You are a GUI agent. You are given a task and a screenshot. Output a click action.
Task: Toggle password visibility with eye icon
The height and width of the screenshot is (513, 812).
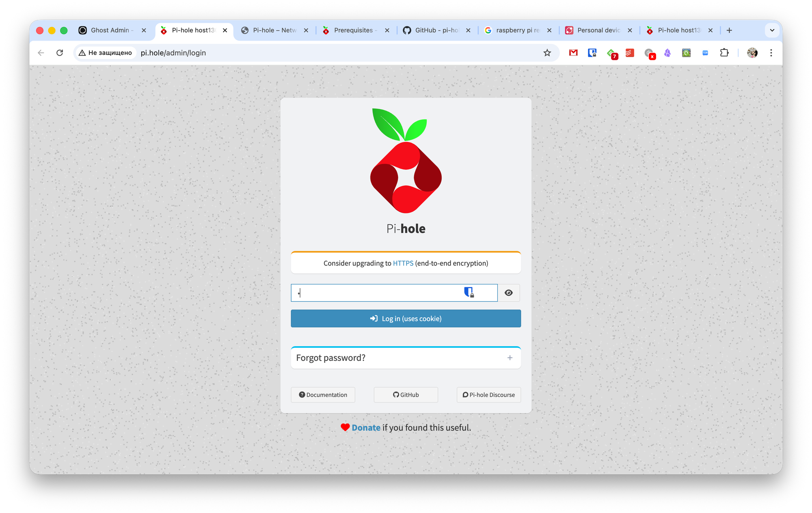(509, 293)
